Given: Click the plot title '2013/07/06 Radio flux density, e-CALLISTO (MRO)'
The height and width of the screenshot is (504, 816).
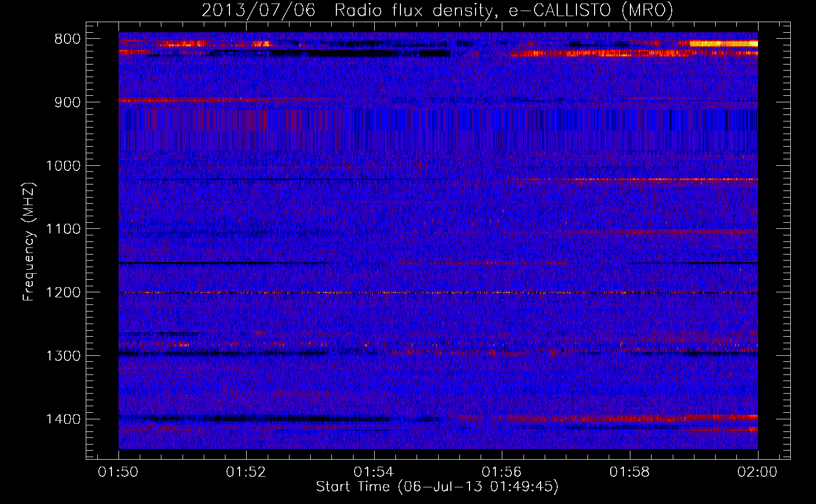Looking at the screenshot, I should pos(437,10).
